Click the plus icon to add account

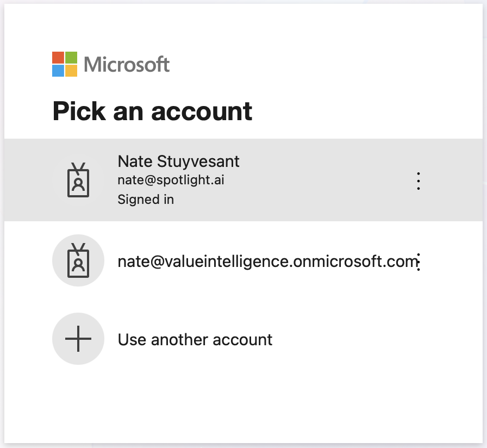tap(78, 339)
